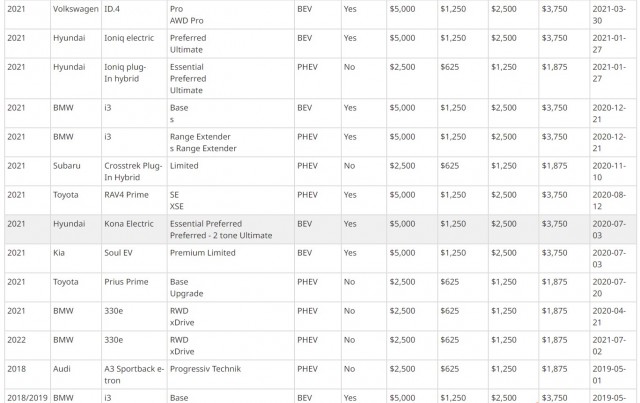Screen dimensions: 640x403
Task: Select the Kia Soul EV cell
Action: (134, 258)
